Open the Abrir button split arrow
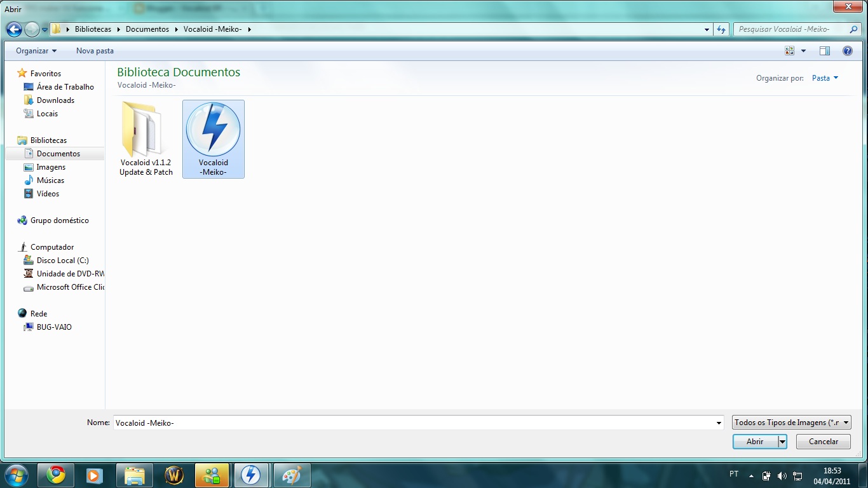868x488 pixels. pyautogui.click(x=783, y=442)
